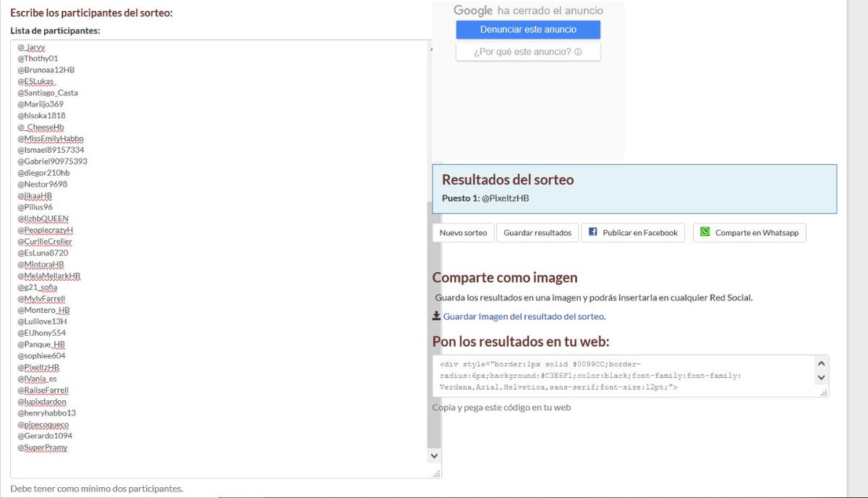Click participant @Lulilove13H
868x498 pixels.
pyautogui.click(x=43, y=321)
